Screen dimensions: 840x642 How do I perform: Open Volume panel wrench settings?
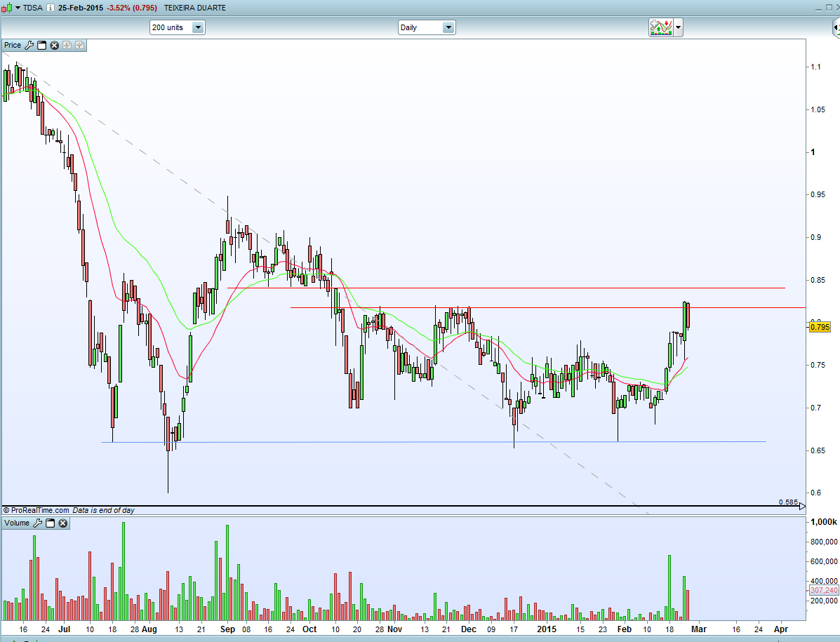click(x=37, y=523)
